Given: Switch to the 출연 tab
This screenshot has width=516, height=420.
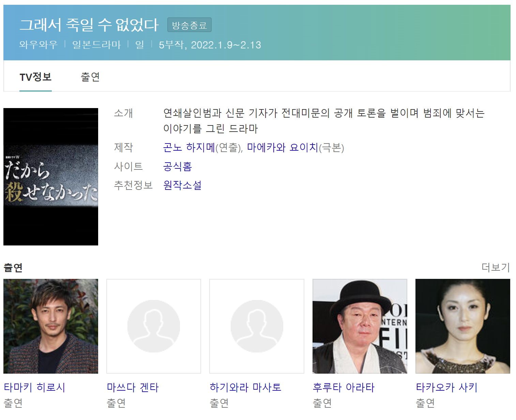Looking at the screenshot, I should 90,77.
